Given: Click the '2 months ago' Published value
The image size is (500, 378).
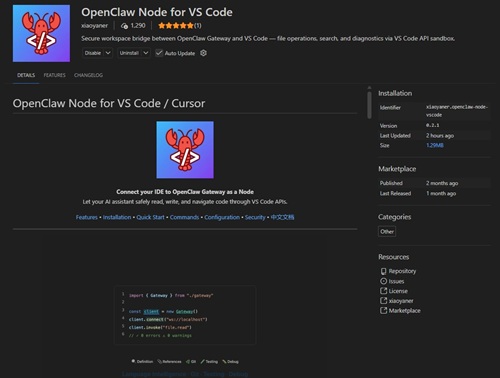Looking at the screenshot, I should pos(442,183).
